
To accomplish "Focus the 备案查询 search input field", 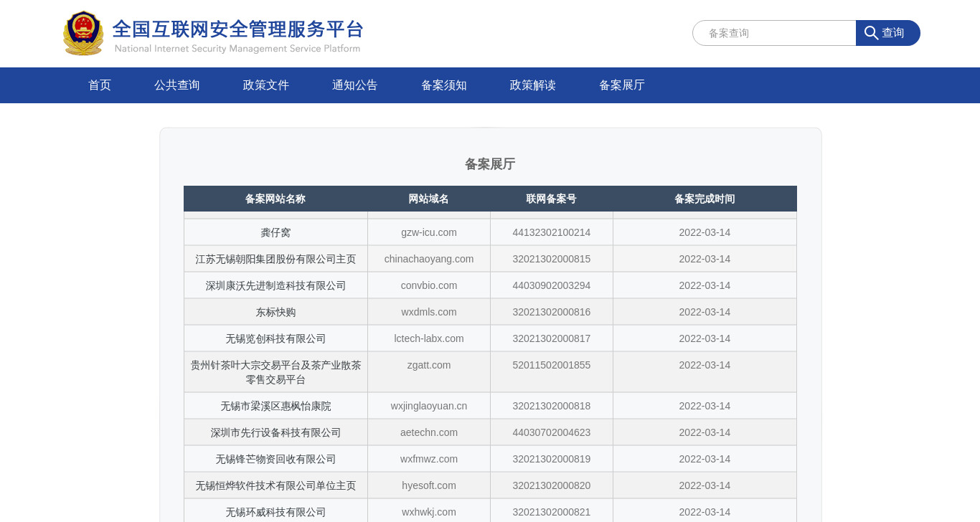I will tap(774, 33).
